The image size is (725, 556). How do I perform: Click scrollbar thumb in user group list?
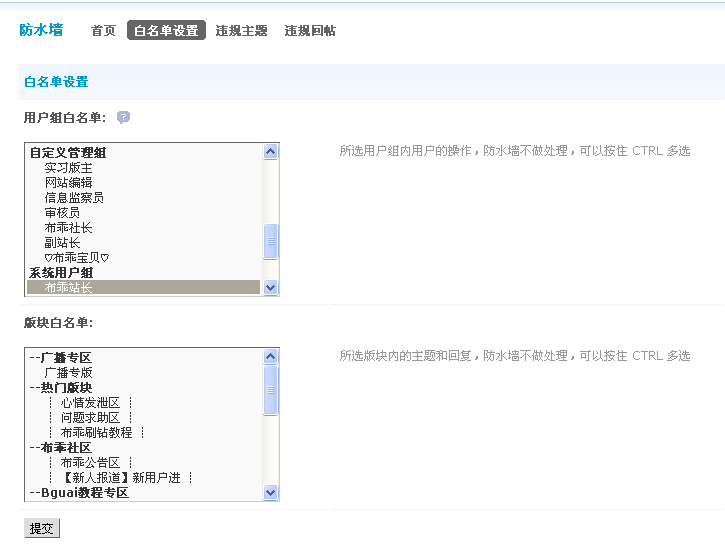pyautogui.click(x=270, y=241)
